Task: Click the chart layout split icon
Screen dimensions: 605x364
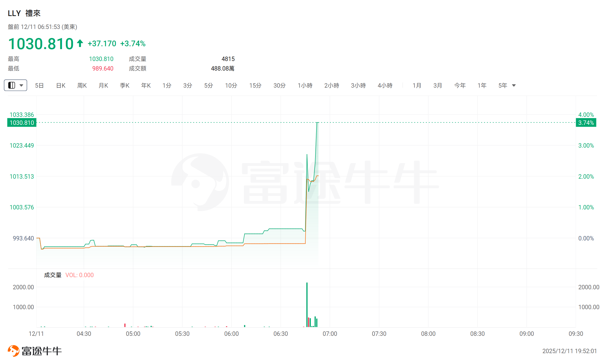Action: 12,85
